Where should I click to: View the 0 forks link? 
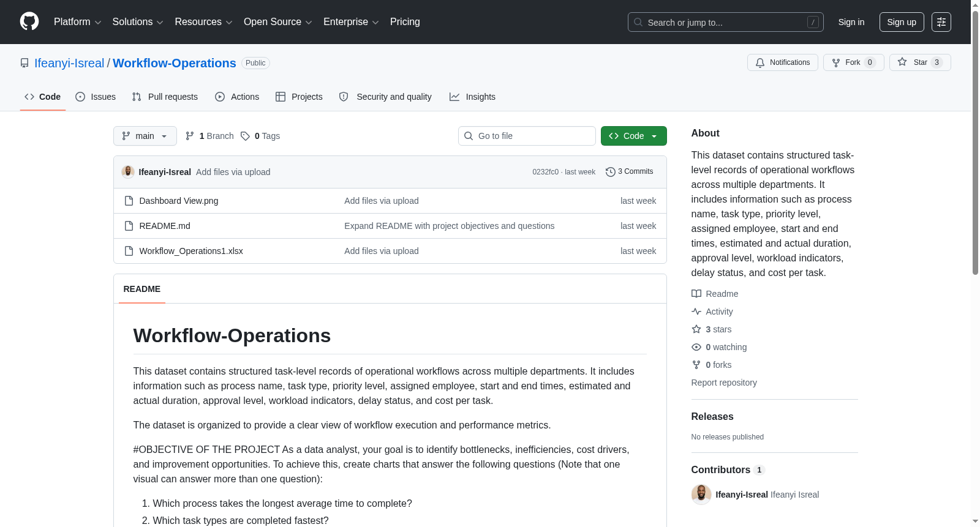click(712, 365)
